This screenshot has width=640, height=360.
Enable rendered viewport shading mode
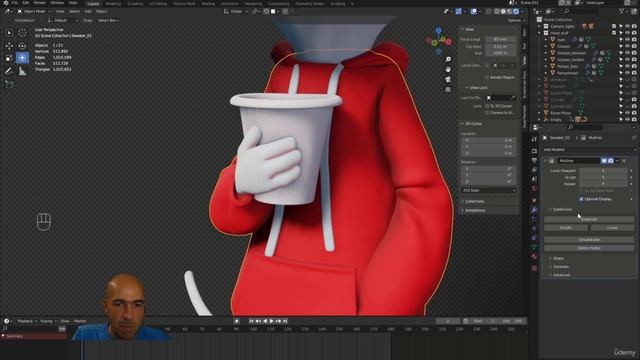(516, 11)
